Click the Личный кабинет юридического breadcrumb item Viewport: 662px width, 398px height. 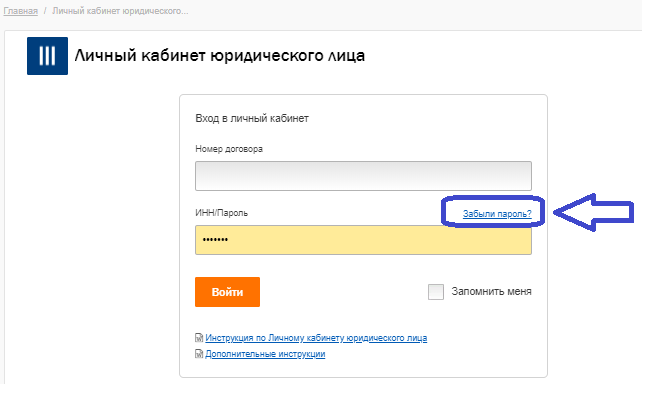120,11
